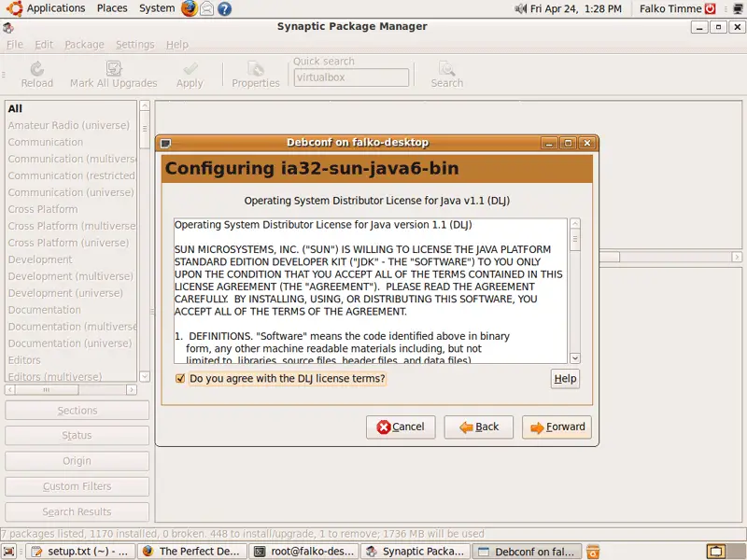Viewport: 747px width, 560px height.
Task: Select Cross Platform category
Action: click(x=71, y=209)
